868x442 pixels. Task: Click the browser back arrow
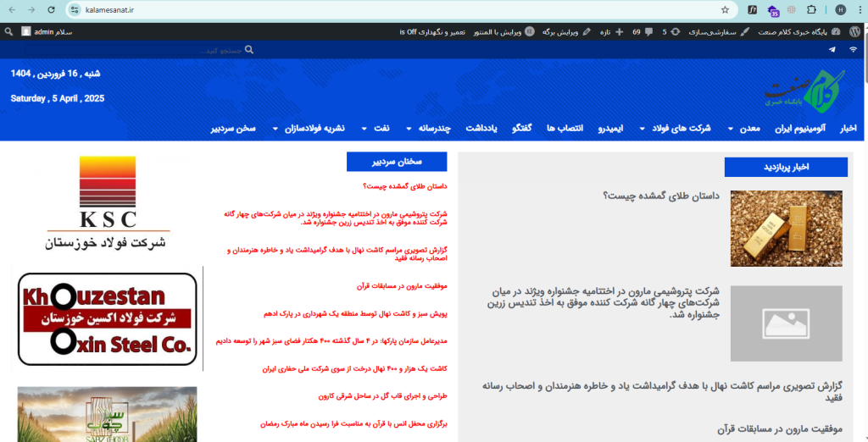(x=13, y=10)
